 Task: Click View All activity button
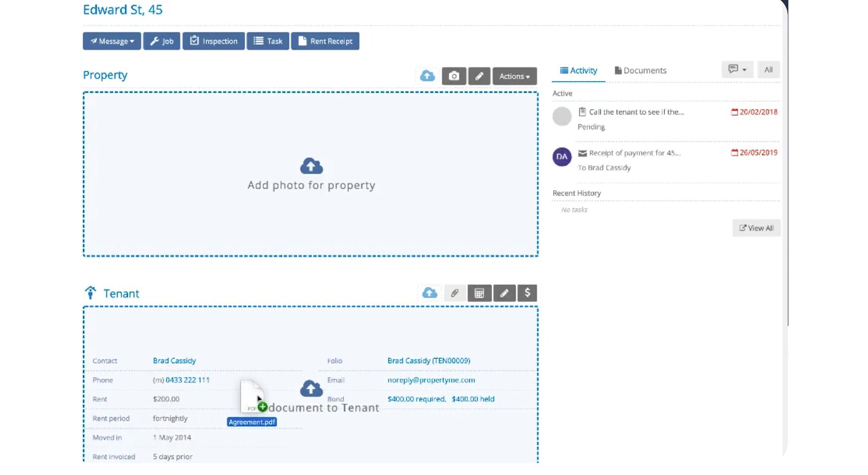click(x=756, y=228)
